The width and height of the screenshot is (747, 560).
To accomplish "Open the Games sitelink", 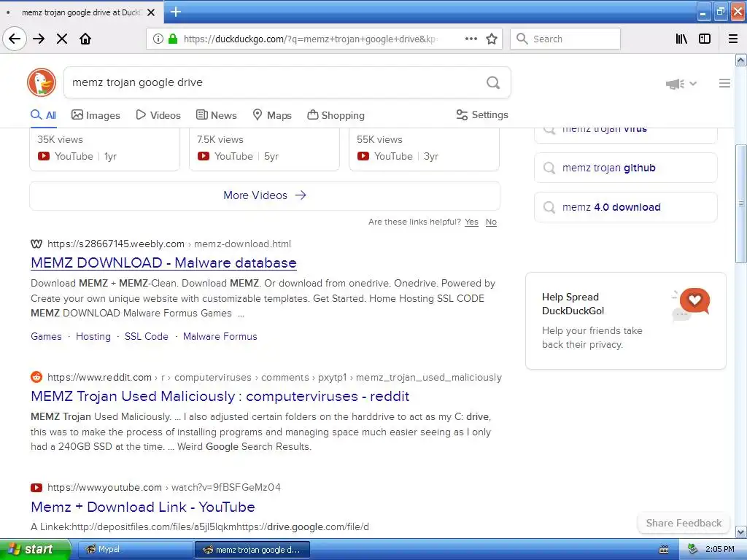I will tap(46, 336).
